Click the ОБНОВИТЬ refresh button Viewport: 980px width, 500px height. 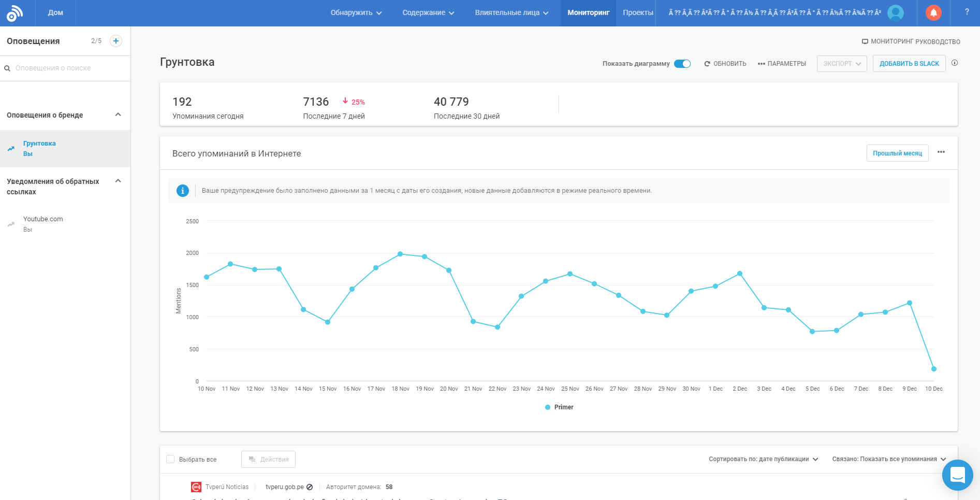point(725,64)
